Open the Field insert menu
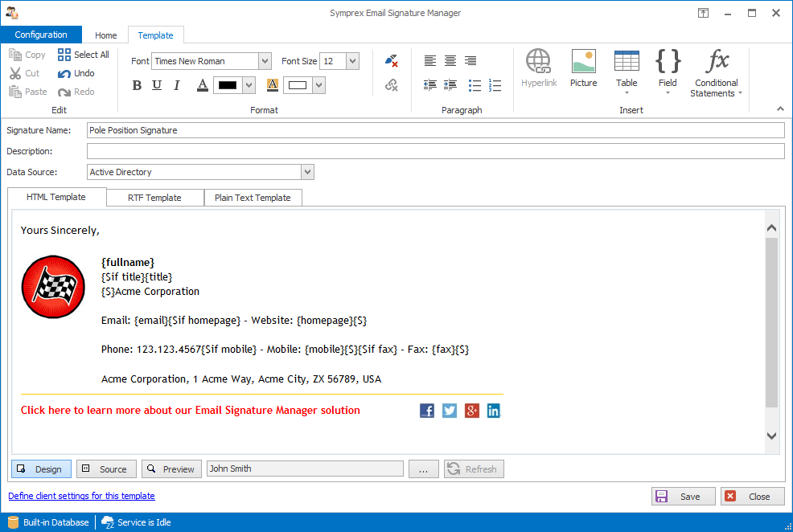This screenshot has width=793, height=532. (x=668, y=72)
